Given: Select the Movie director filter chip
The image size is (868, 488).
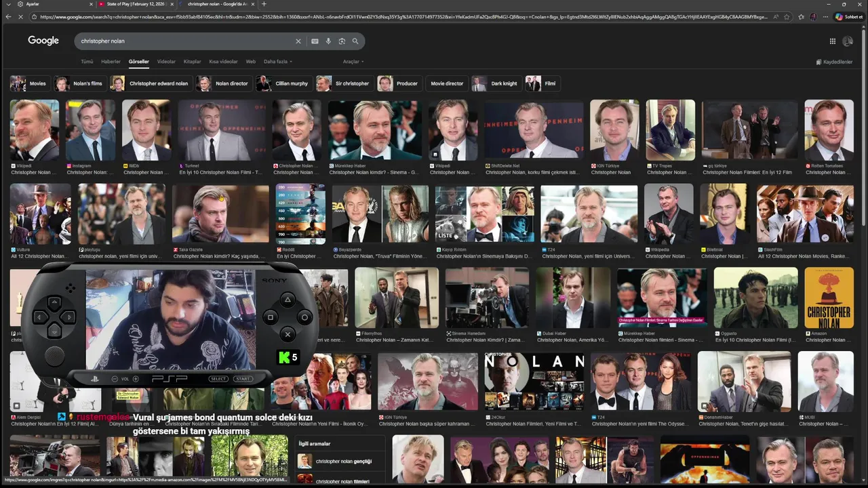Looking at the screenshot, I should pyautogui.click(x=446, y=83).
